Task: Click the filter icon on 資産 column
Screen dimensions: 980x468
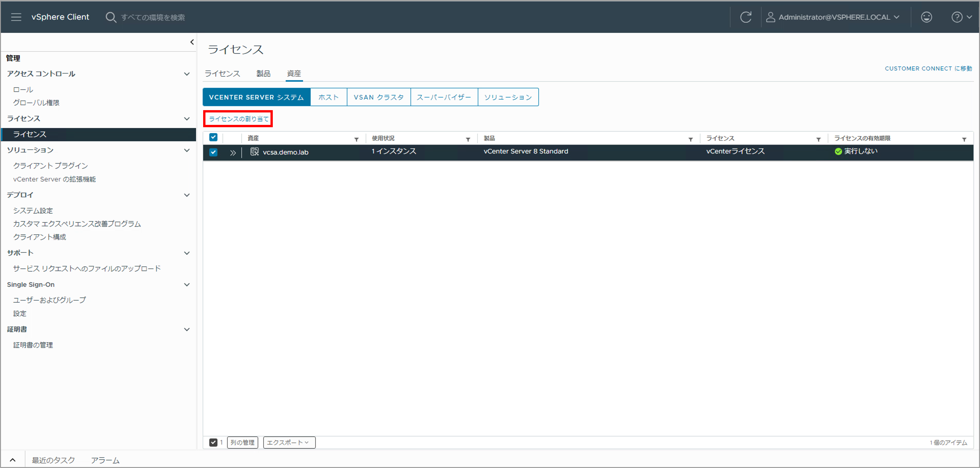Action: 356,140
